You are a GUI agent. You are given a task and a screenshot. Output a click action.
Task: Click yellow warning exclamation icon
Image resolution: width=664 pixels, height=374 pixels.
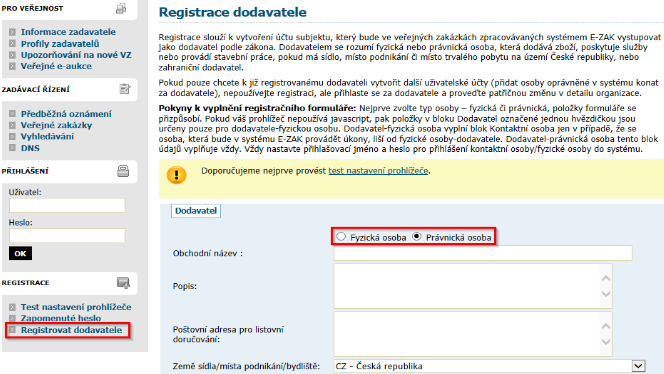(x=177, y=175)
